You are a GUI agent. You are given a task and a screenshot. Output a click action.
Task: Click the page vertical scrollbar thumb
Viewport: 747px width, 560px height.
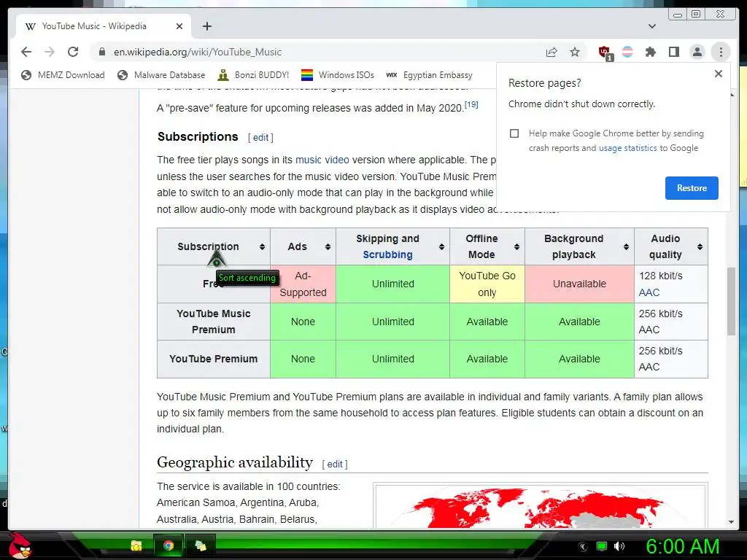(731, 301)
